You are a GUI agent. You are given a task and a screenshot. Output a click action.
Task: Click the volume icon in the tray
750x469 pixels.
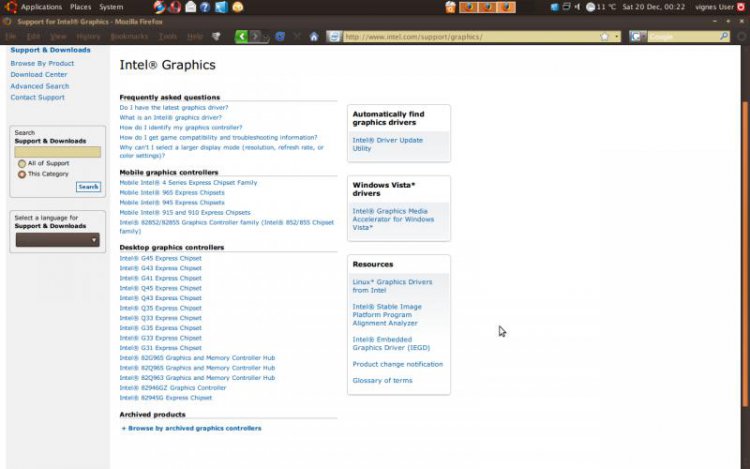click(578, 7)
